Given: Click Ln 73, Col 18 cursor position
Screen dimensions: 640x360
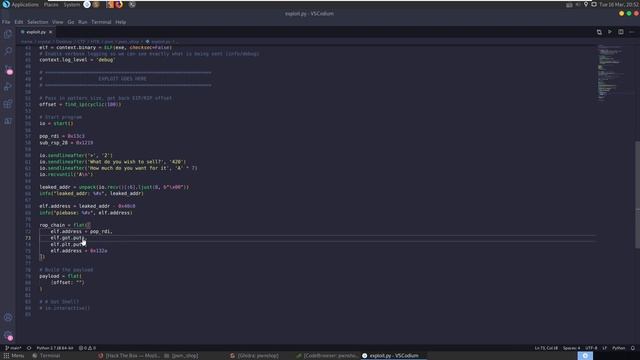Looking at the screenshot, I should 546,348.
